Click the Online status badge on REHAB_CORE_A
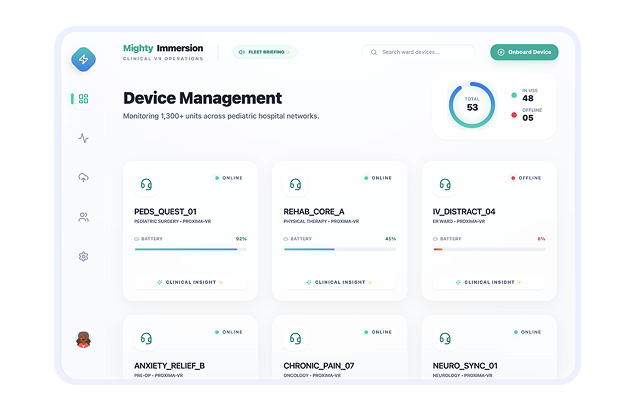This screenshot has width=640, height=412. tap(378, 178)
